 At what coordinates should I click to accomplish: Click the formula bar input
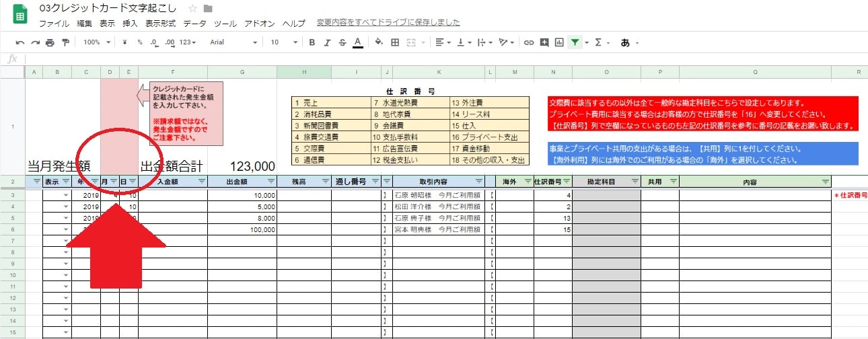444,59
